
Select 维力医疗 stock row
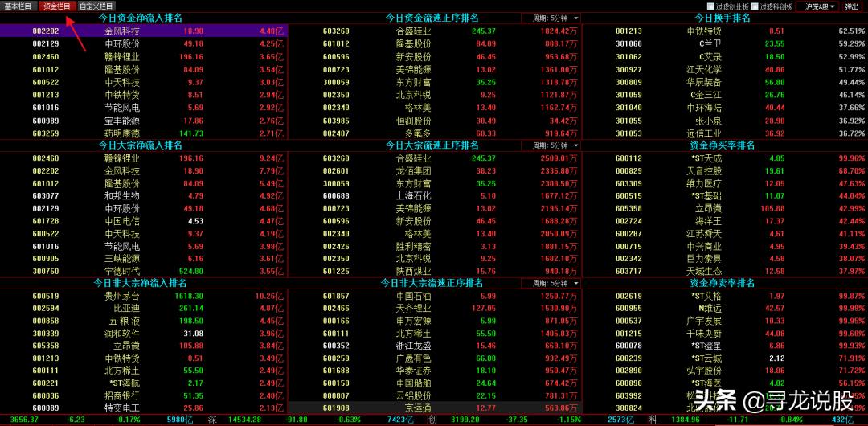(x=725, y=182)
